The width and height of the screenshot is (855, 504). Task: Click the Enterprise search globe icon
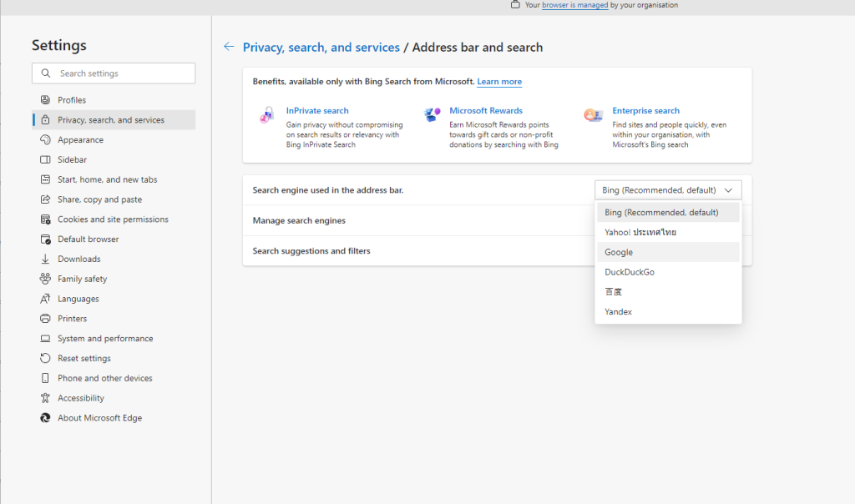point(594,114)
